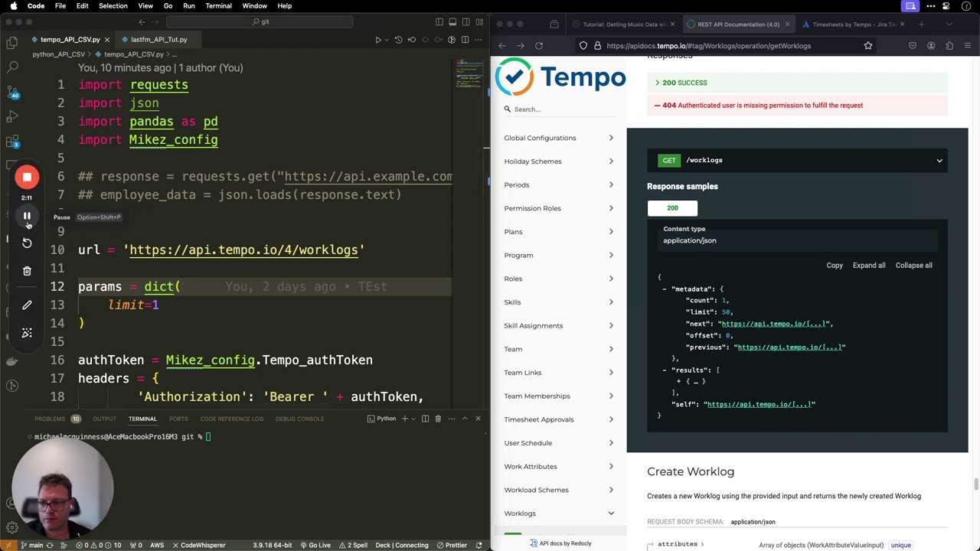Click AWS in the status bar
This screenshot has height=551, width=980.
pos(157,545)
